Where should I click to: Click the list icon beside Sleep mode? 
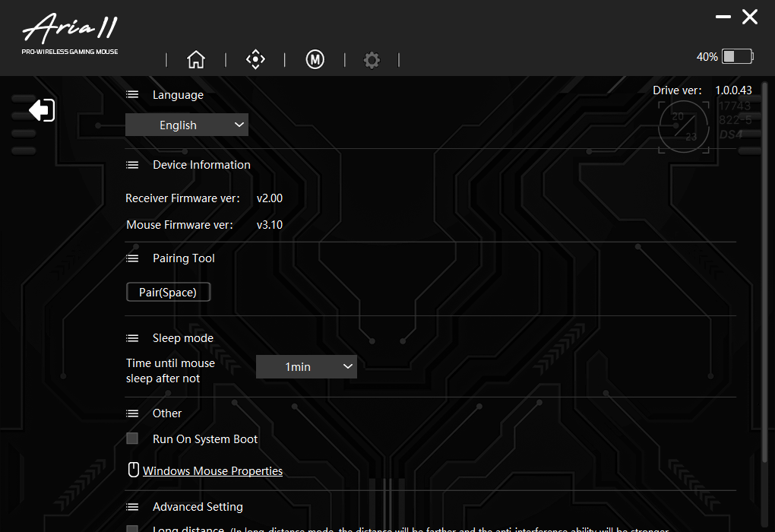point(132,338)
